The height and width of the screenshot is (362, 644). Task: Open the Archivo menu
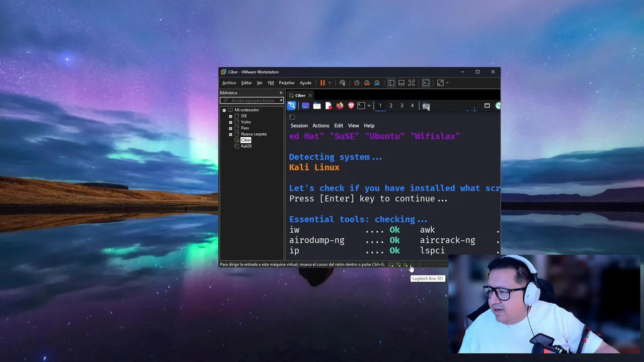[x=229, y=83]
